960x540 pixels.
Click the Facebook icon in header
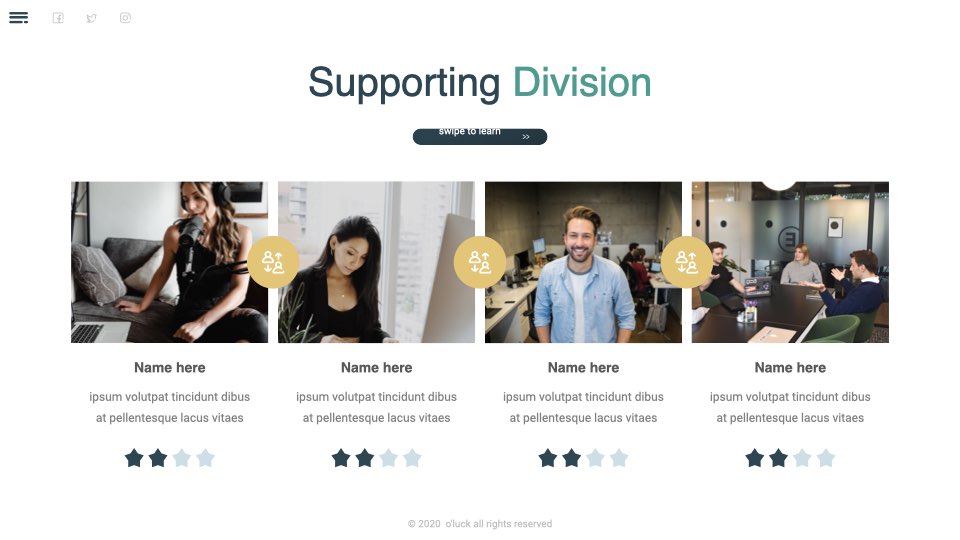[58, 18]
